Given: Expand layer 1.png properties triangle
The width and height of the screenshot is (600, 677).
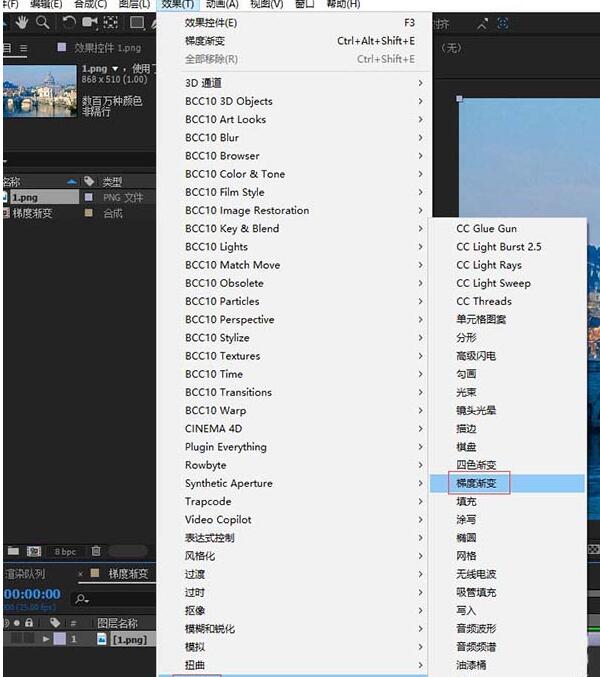Looking at the screenshot, I should pos(46,639).
